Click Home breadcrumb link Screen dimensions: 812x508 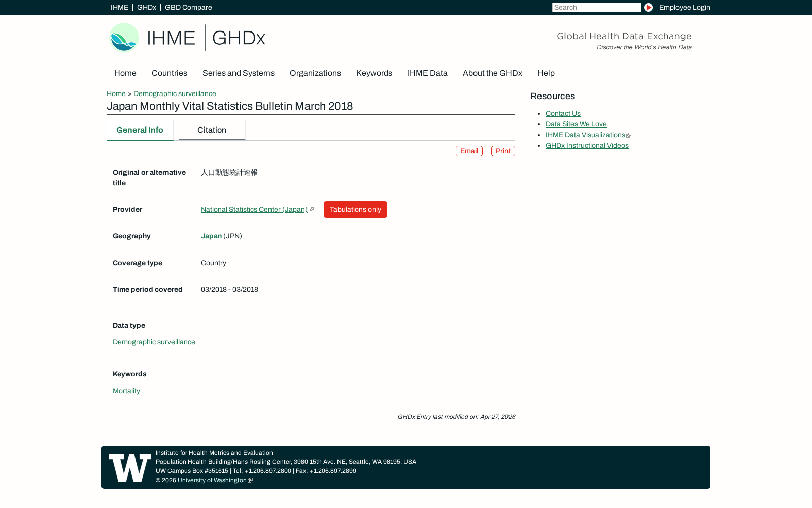point(116,93)
